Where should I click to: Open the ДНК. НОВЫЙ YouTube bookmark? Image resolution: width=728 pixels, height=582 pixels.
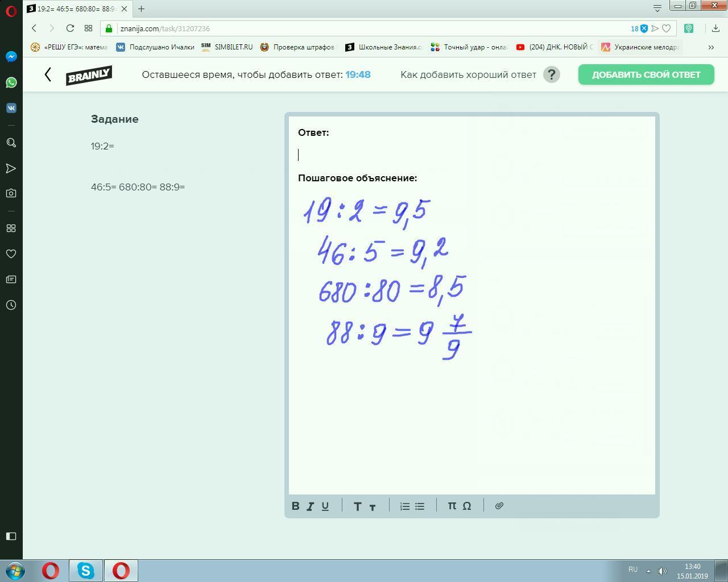click(555, 47)
